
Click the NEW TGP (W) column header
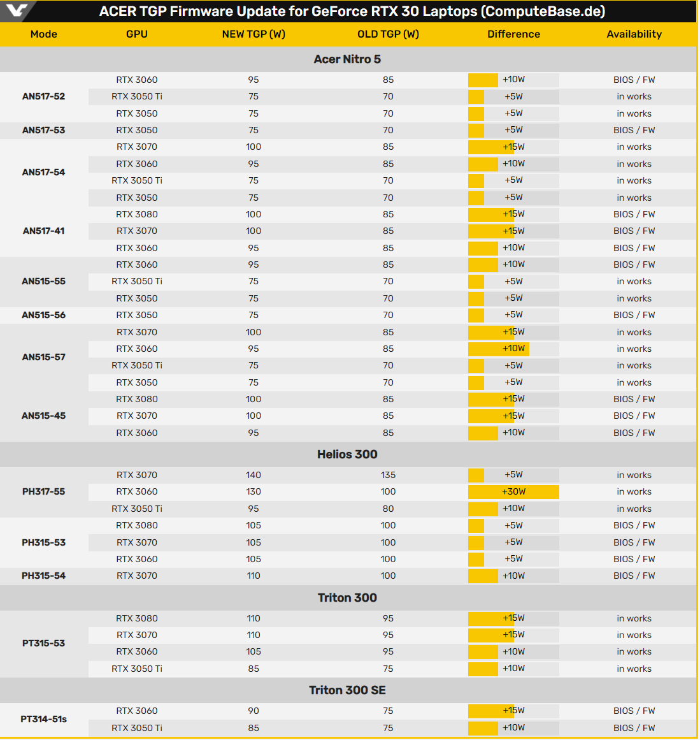(254, 34)
